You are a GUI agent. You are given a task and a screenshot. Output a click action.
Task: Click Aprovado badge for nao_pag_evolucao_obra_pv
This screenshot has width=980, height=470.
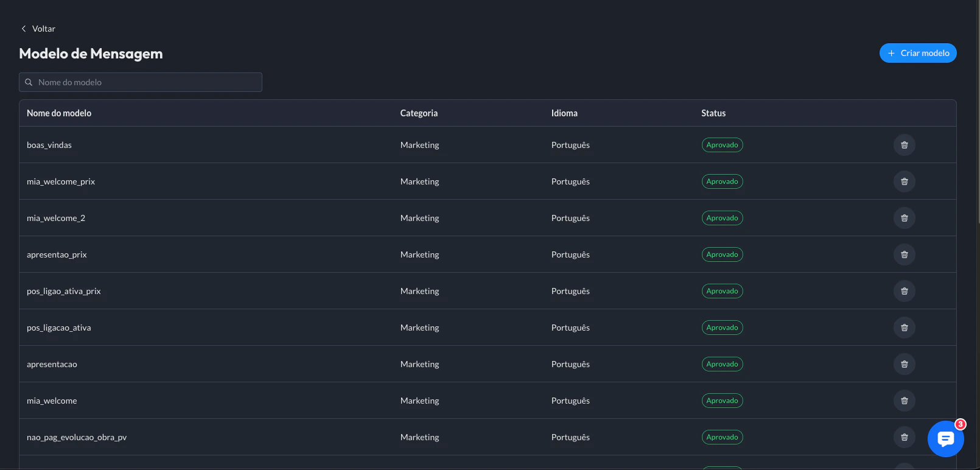722,437
